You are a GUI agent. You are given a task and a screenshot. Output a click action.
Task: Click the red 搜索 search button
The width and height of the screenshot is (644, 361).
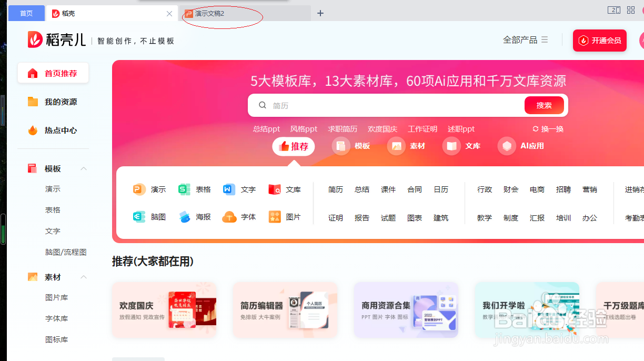(x=544, y=105)
